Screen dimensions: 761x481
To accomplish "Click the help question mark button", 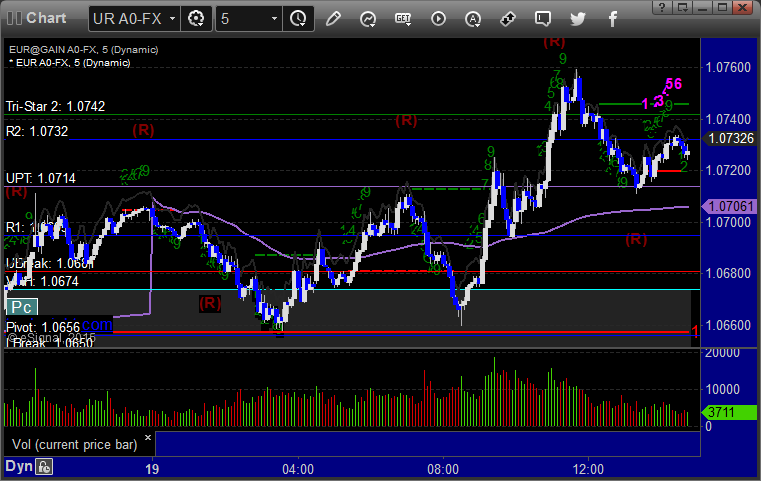I will coord(662,7).
